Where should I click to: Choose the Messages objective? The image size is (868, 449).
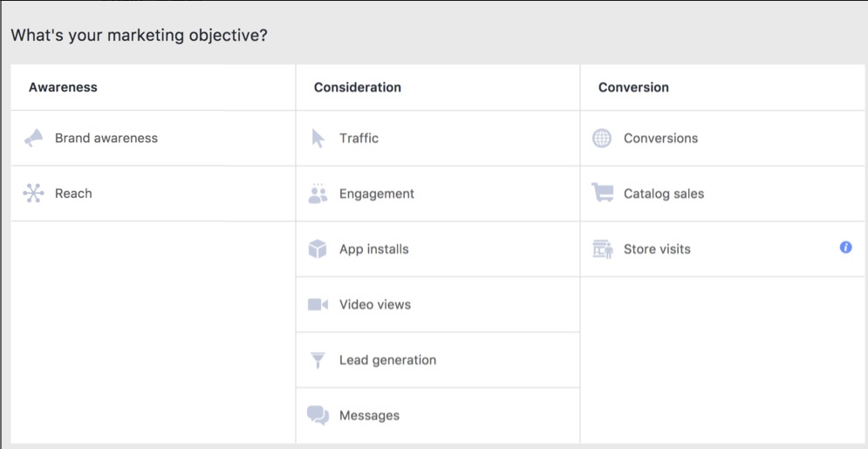[438, 415]
